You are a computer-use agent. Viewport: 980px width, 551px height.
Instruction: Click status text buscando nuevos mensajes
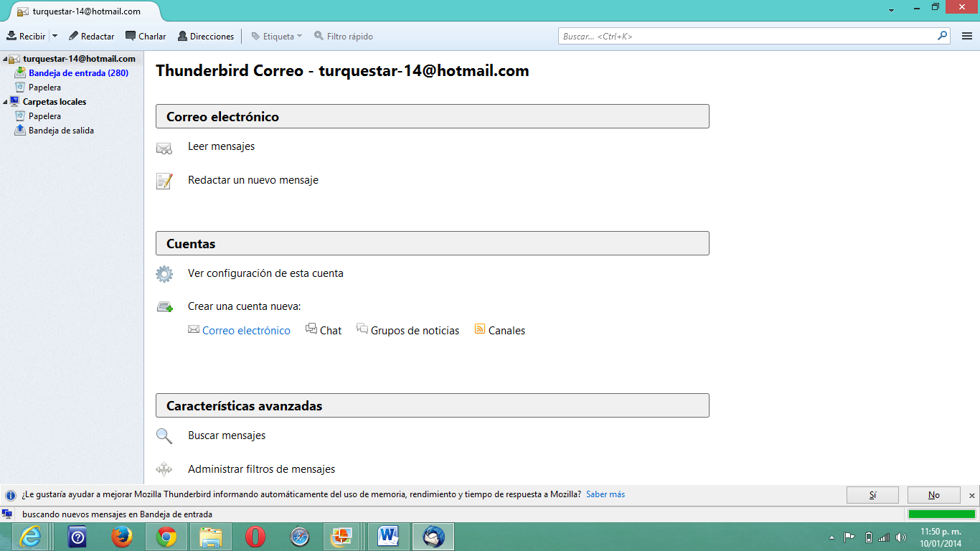[x=117, y=514]
